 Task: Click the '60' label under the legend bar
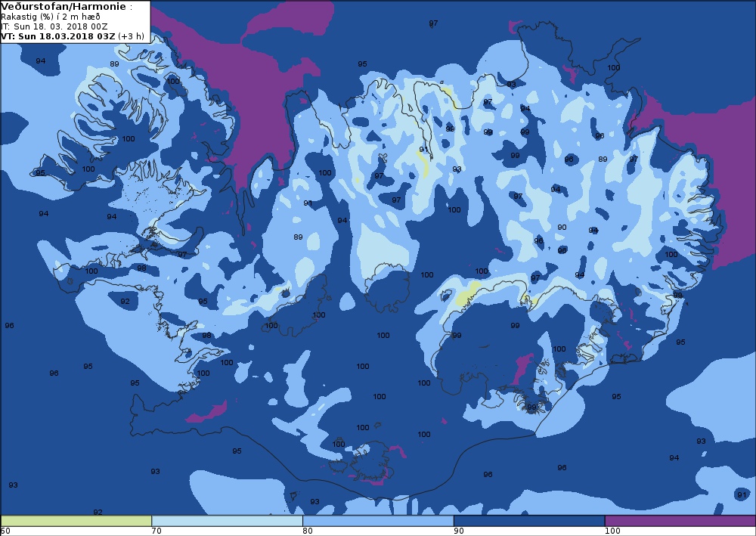tap(5, 531)
